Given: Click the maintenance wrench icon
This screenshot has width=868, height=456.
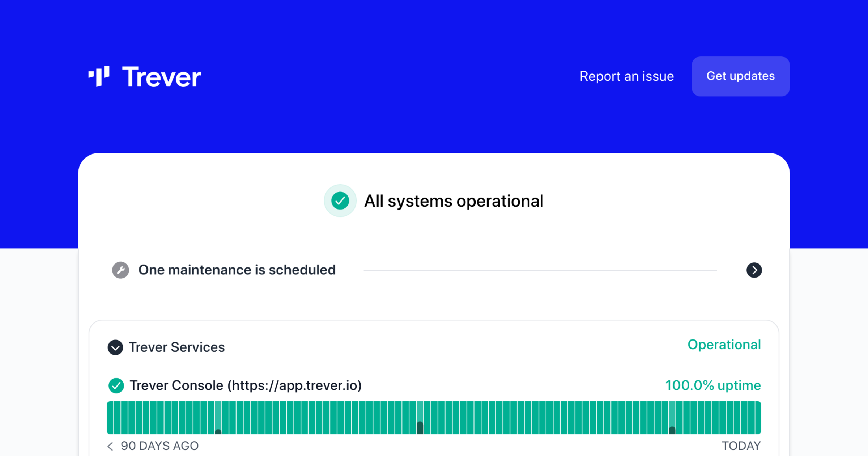Looking at the screenshot, I should [120, 270].
